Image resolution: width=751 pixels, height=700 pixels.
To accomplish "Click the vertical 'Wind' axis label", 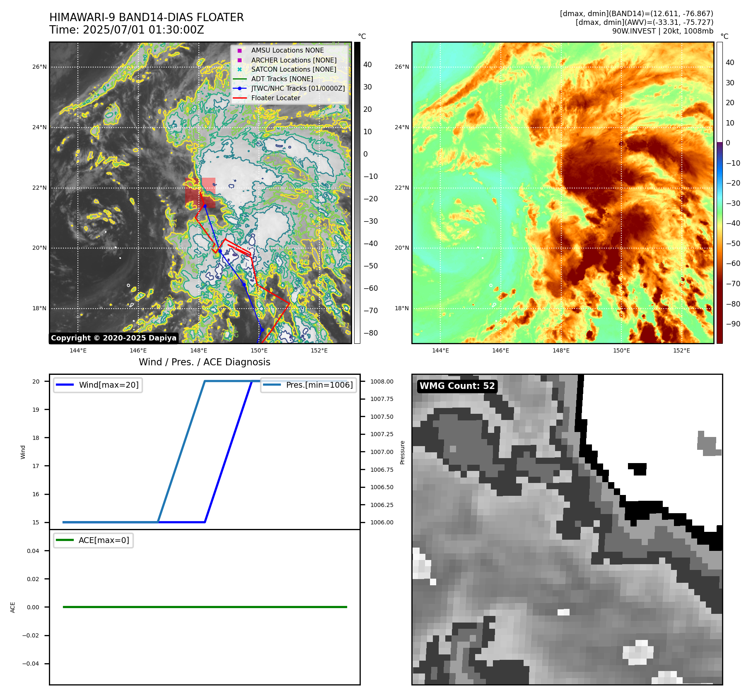I will click(23, 452).
